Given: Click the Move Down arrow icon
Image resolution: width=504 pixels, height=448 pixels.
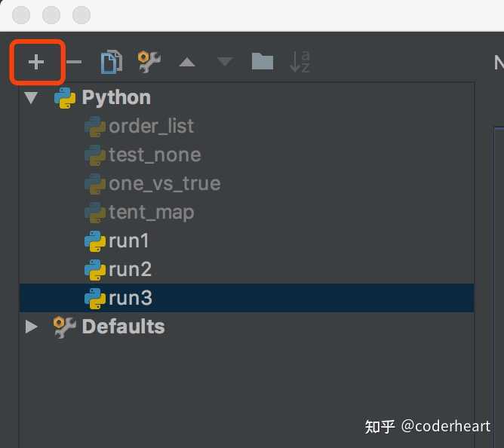Looking at the screenshot, I should tap(225, 63).
